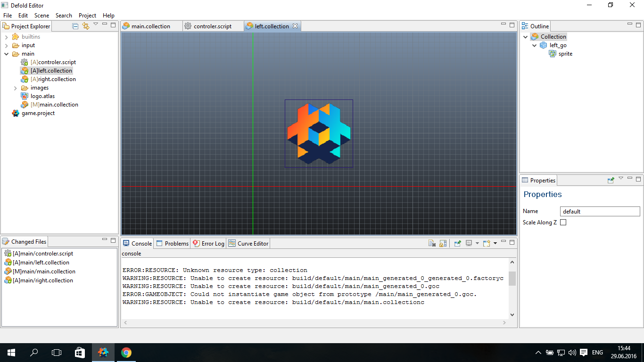Switch to controler.script editor tab
The height and width of the screenshot is (362, 644).
[213, 26]
